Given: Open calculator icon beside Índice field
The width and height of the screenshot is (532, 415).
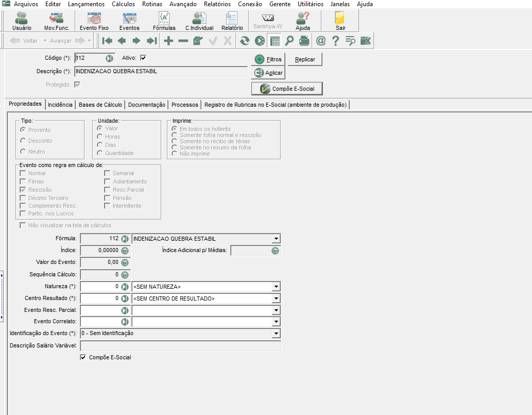Looking at the screenshot, I should (x=125, y=251).
